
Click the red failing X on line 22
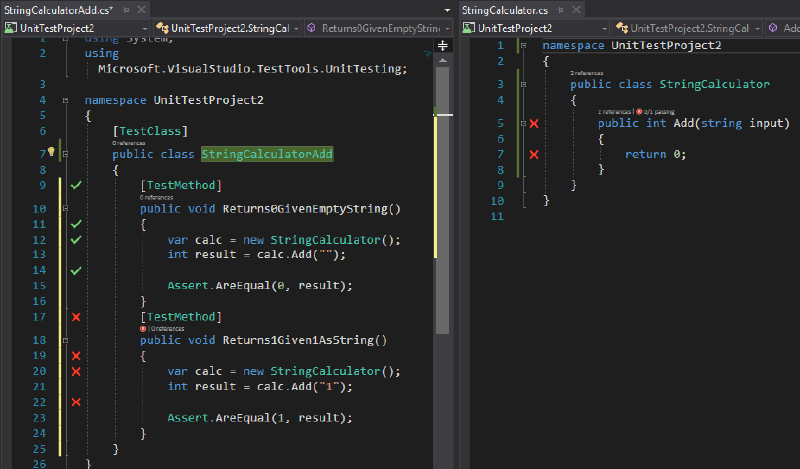[x=76, y=402]
